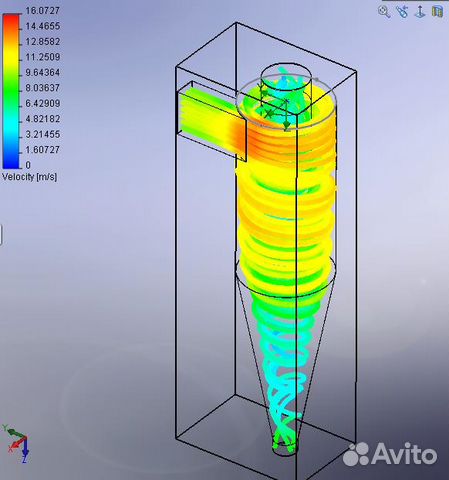Select the dust outlet at cone bottom

pos(284,448)
